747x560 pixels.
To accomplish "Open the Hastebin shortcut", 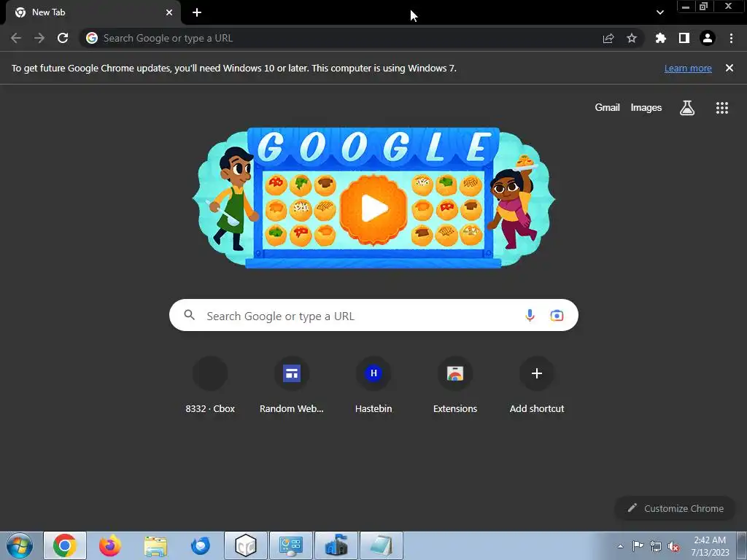I will coord(373,386).
